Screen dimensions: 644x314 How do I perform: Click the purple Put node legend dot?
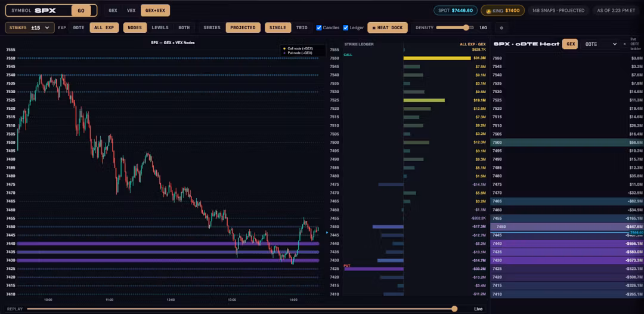click(x=284, y=53)
